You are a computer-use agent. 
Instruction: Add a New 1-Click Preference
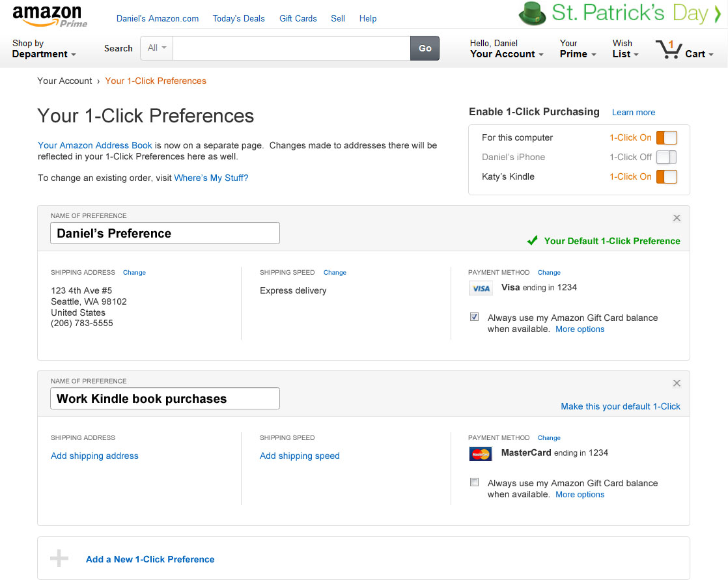point(150,559)
